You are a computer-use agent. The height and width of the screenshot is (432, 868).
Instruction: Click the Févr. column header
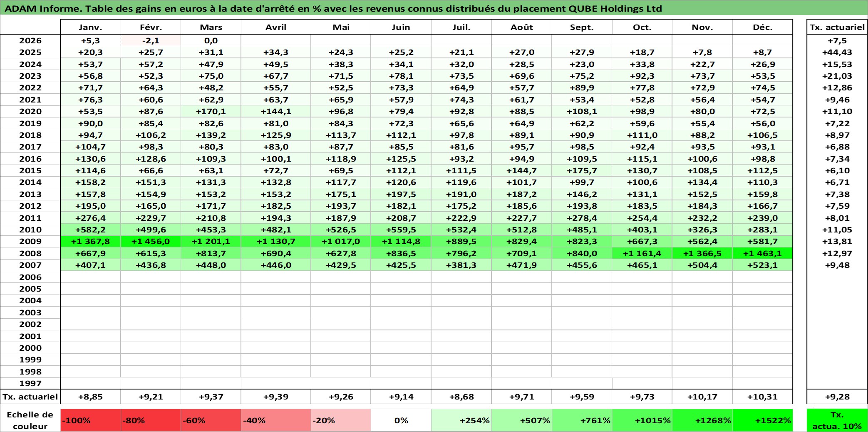pyautogui.click(x=151, y=27)
